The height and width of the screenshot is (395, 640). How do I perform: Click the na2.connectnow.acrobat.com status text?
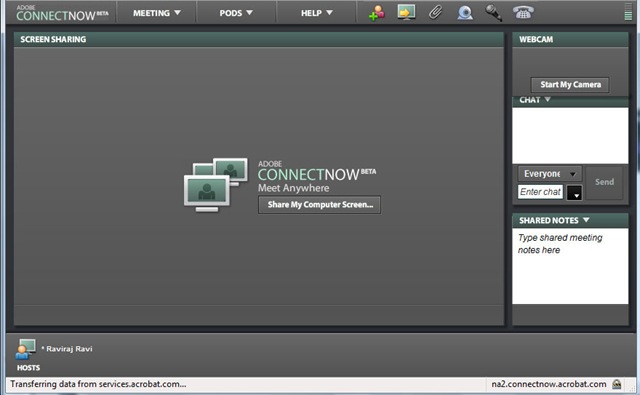tap(549, 384)
